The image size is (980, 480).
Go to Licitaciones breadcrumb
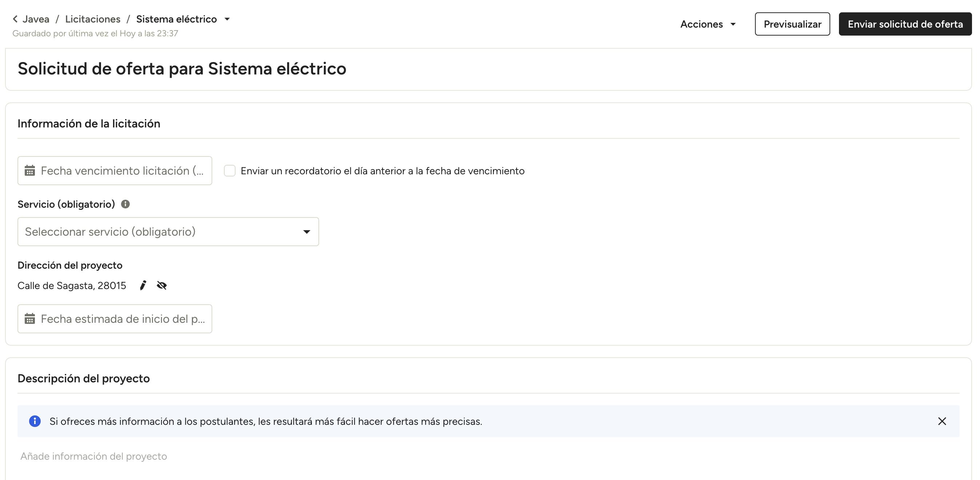point(92,19)
